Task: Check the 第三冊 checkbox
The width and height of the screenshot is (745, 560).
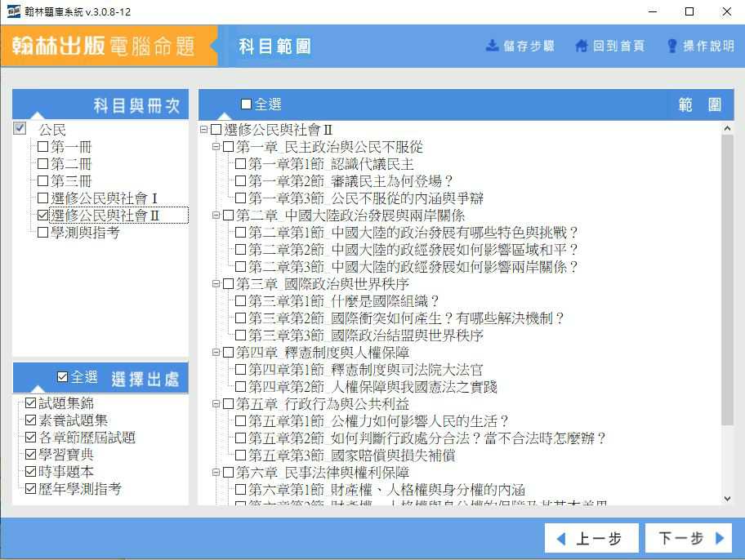Action: (42, 181)
